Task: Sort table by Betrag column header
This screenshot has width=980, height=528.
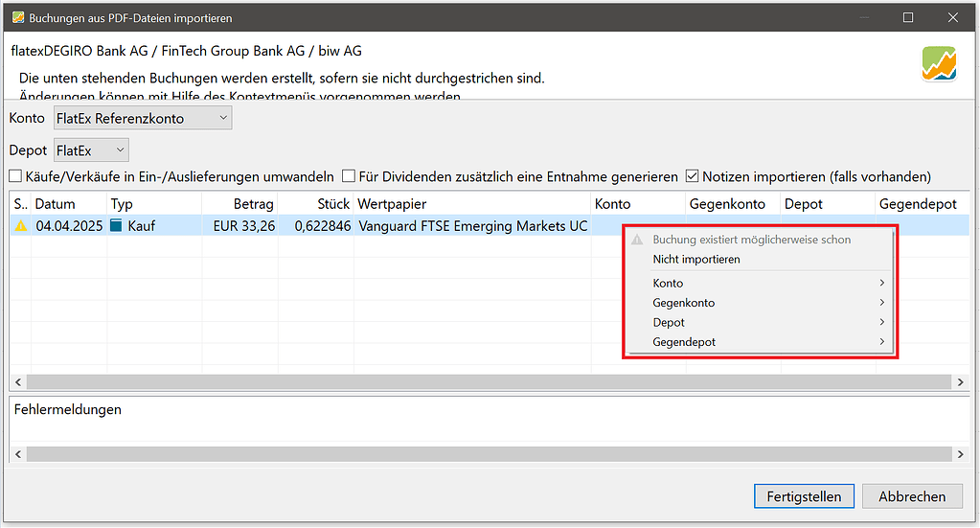Action: (x=239, y=204)
